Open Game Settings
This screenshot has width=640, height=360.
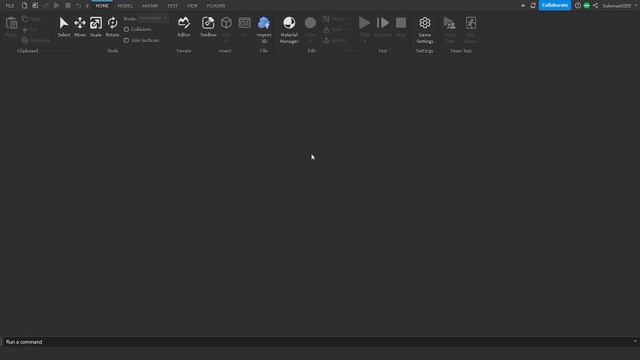tap(424, 29)
